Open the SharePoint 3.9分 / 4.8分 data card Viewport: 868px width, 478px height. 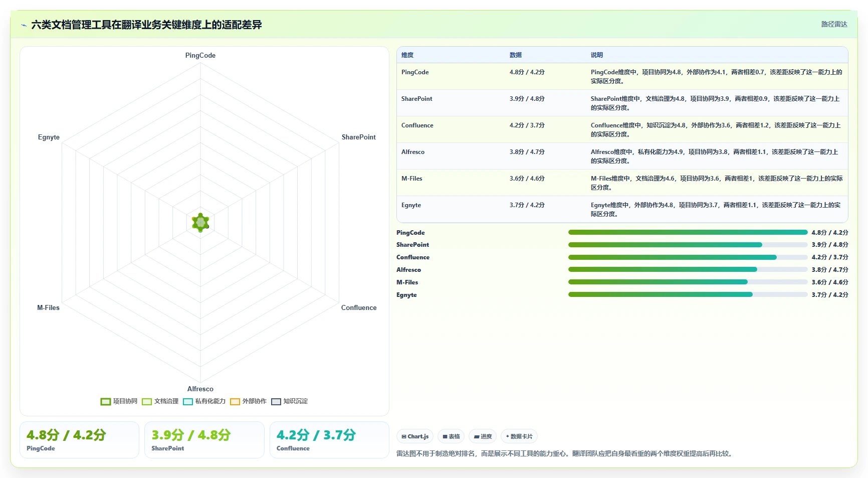[x=204, y=440]
